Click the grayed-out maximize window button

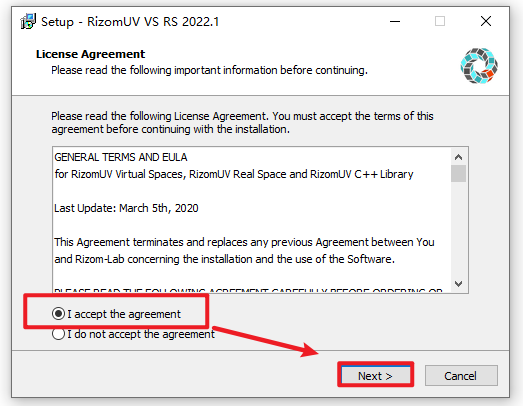[x=440, y=22]
